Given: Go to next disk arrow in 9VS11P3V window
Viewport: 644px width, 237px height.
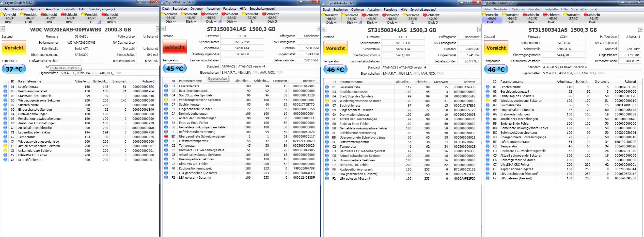Looking at the screenshot, I should tap(640, 29).
